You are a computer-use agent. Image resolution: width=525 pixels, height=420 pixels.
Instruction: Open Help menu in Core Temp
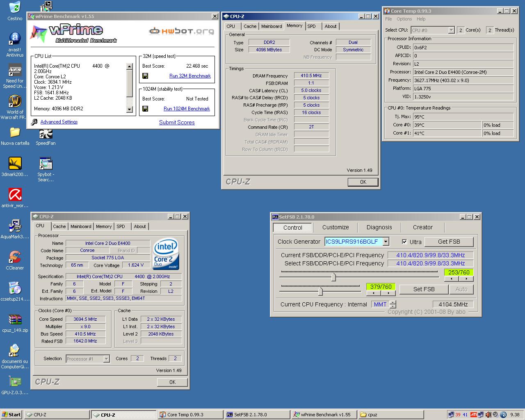421,19
